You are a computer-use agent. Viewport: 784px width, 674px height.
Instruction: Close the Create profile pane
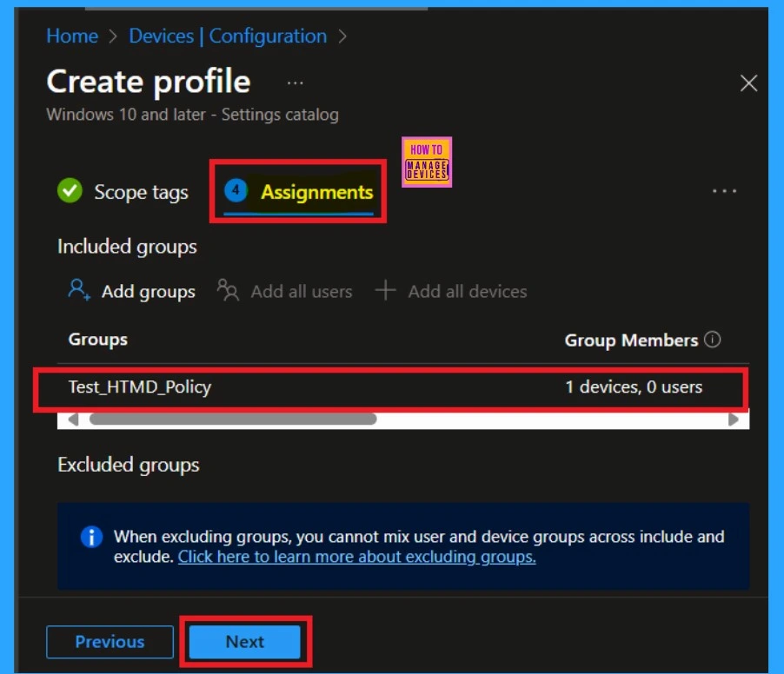(748, 83)
